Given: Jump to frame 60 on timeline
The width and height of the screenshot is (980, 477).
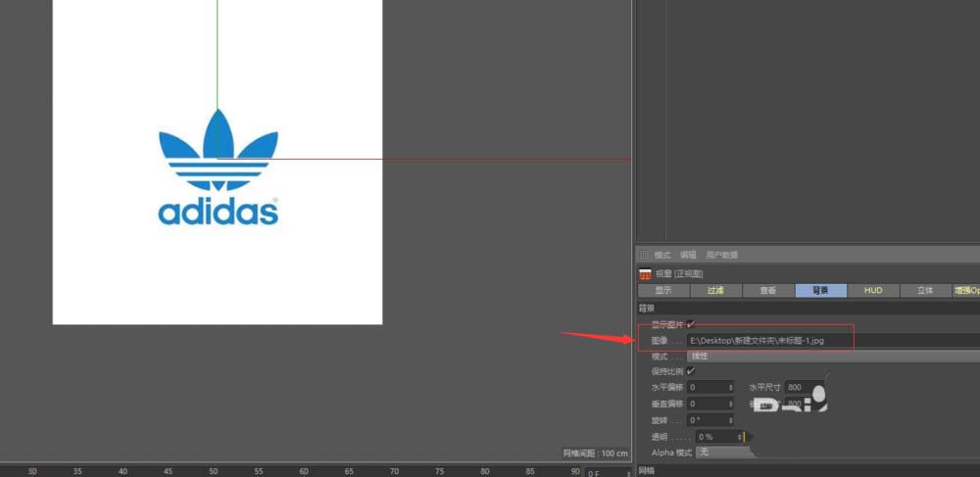Looking at the screenshot, I should tap(304, 471).
